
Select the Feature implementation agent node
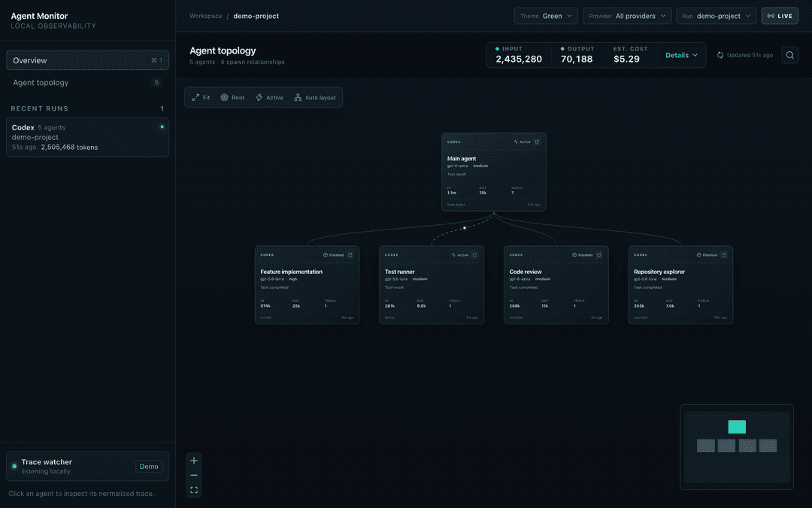[x=307, y=284]
